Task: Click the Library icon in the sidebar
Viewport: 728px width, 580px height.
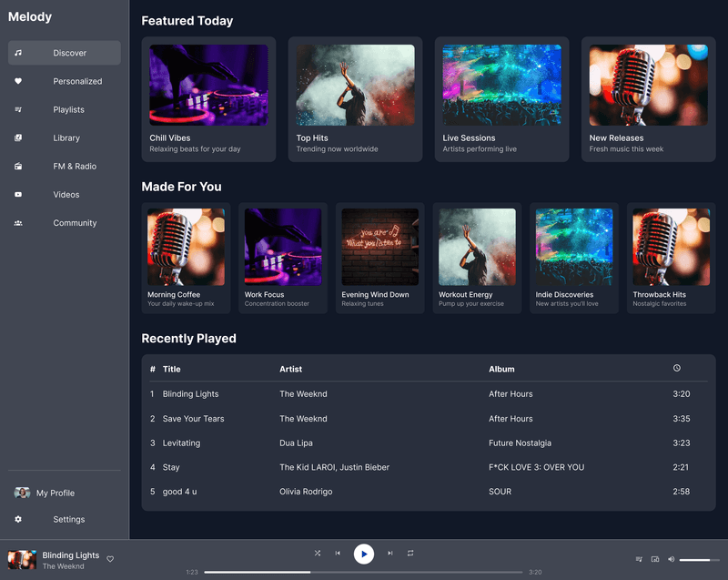Action: pyautogui.click(x=18, y=137)
